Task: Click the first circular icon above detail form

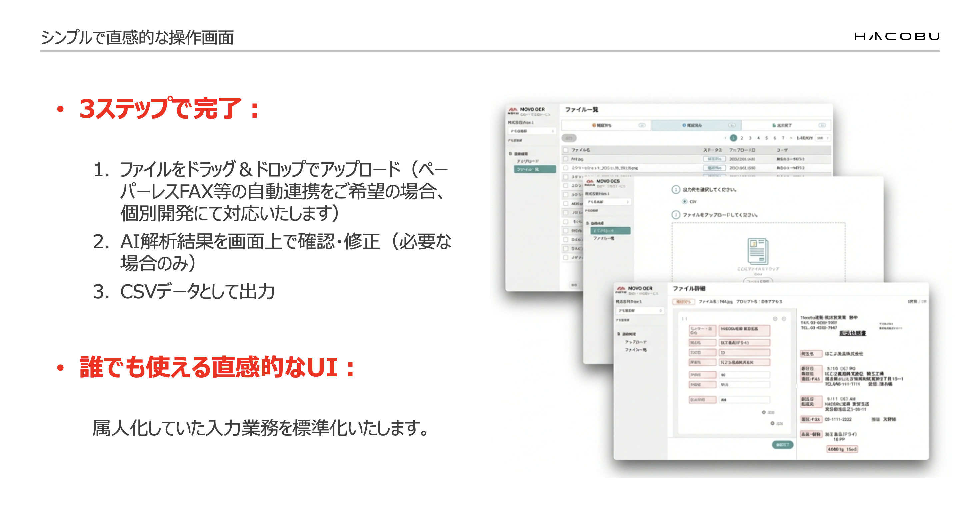Action: [775, 319]
